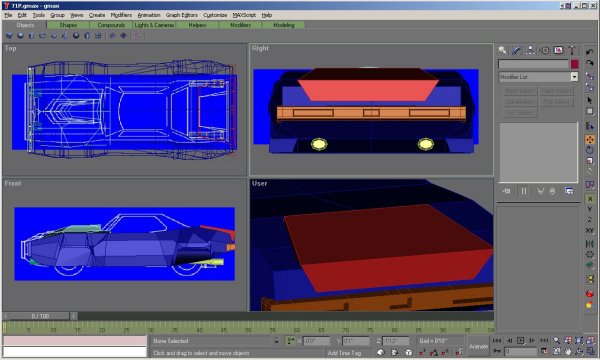Click the object name input field
The image size is (600, 360).
533,64
